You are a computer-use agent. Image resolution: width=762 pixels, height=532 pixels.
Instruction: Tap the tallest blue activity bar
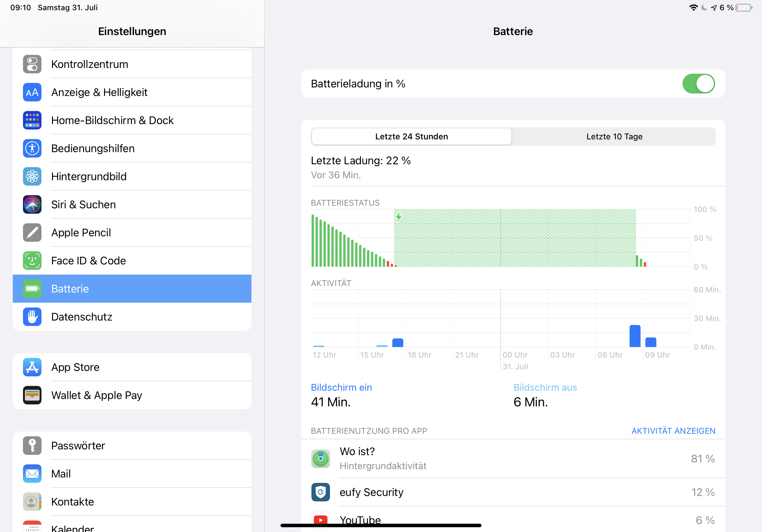tap(635, 336)
